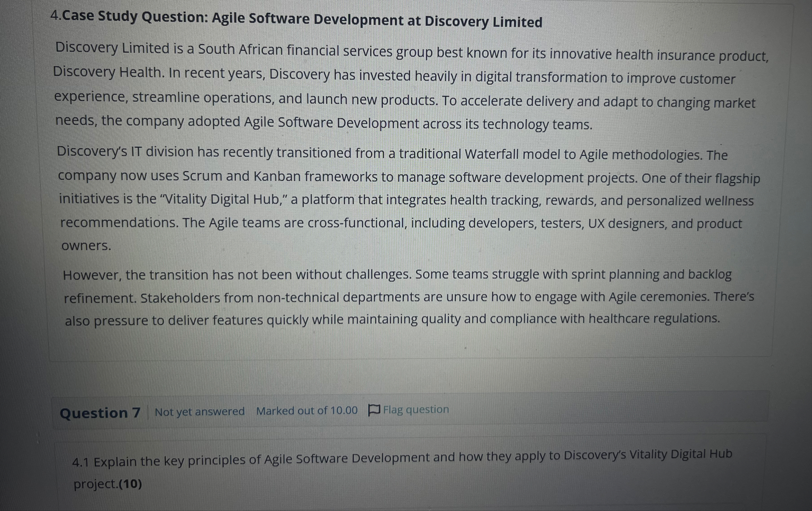
Task: Click the 'Not yet answered' status text
Action: [199, 412]
